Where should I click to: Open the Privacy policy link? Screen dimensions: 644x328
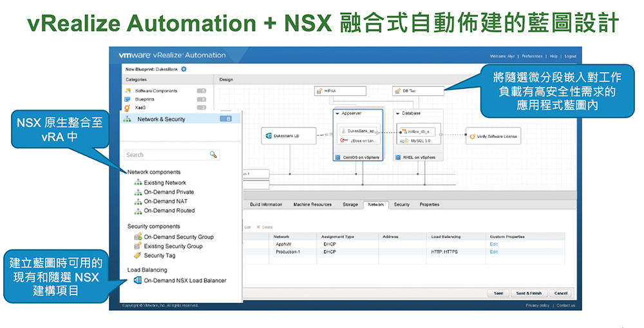coord(537,305)
